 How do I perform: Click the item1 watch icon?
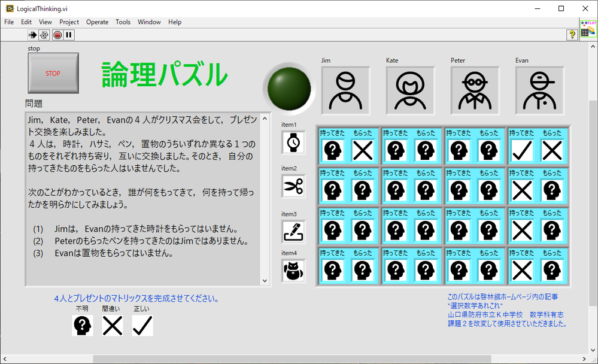(x=293, y=142)
